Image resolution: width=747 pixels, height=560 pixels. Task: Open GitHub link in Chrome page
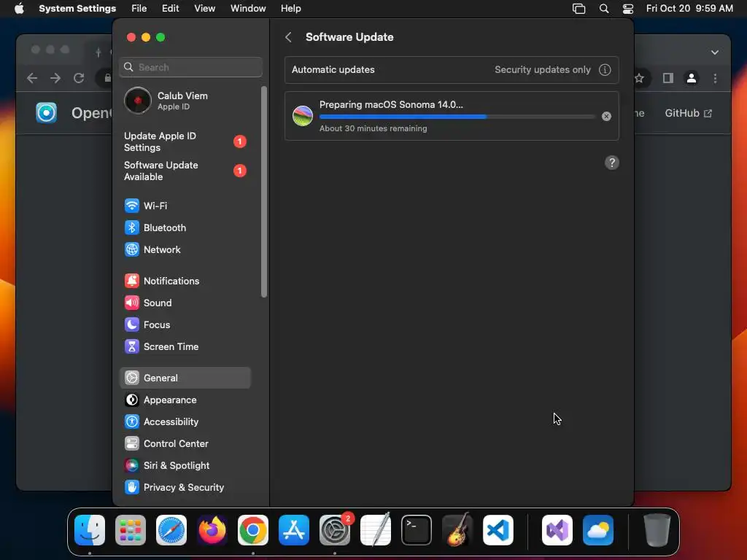point(689,113)
